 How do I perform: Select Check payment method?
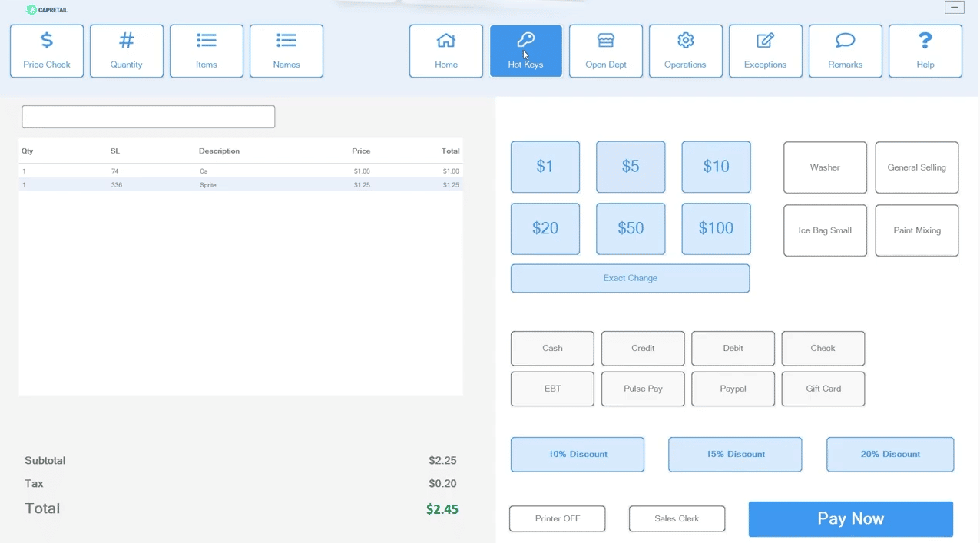click(823, 349)
